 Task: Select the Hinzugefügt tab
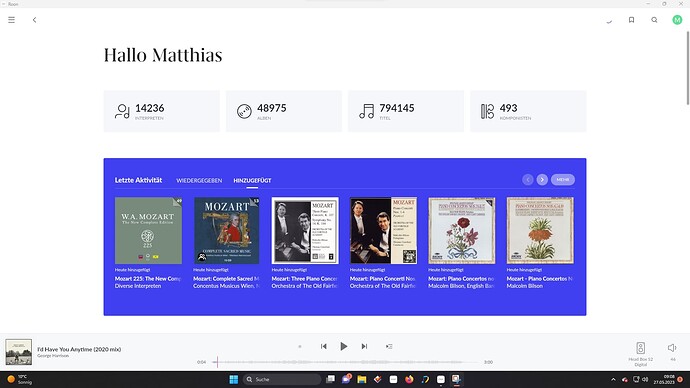[x=252, y=180]
